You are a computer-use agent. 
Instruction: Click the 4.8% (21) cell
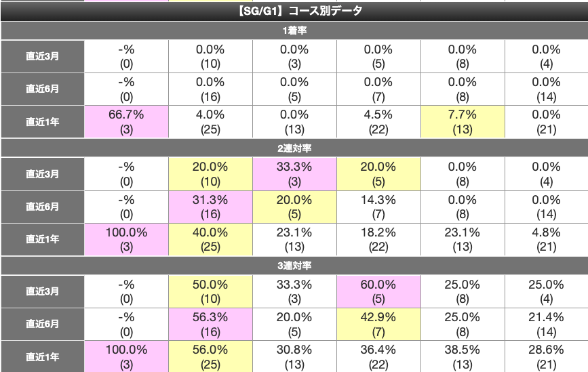pyautogui.click(x=547, y=239)
